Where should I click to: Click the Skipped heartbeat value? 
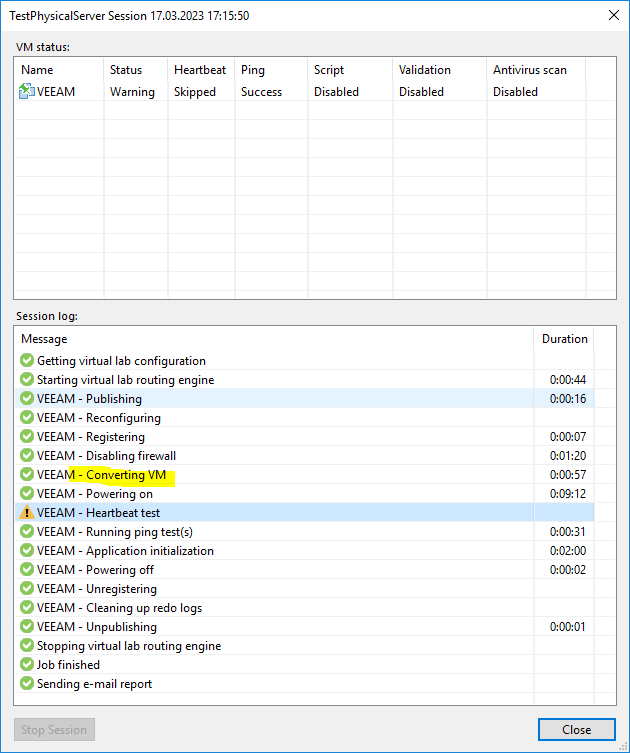(x=194, y=92)
